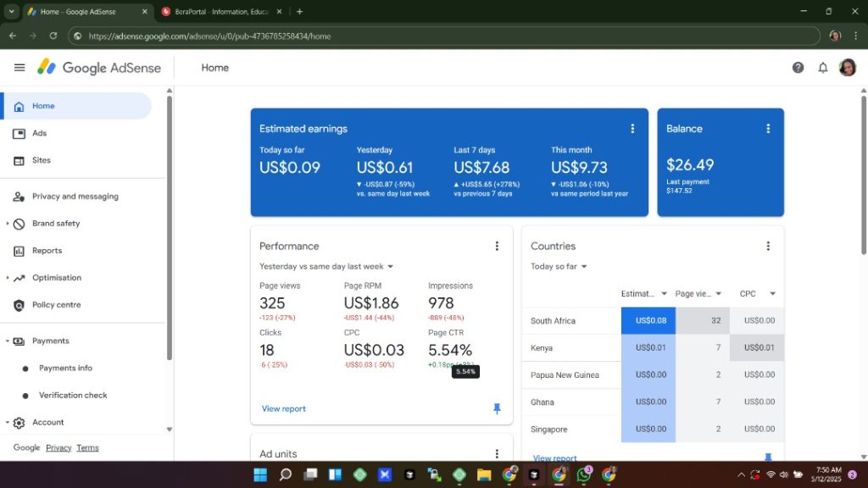The height and width of the screenshot is (488, 868).
Task: Open Countries card options menu
Action: (x=768, y=246)
